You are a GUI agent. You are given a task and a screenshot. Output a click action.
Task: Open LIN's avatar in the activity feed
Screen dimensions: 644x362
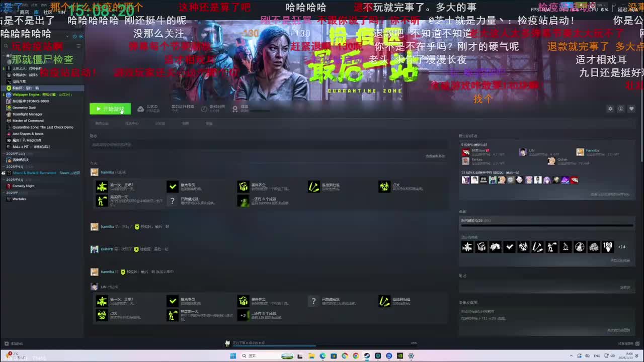[x=94, y=287]
